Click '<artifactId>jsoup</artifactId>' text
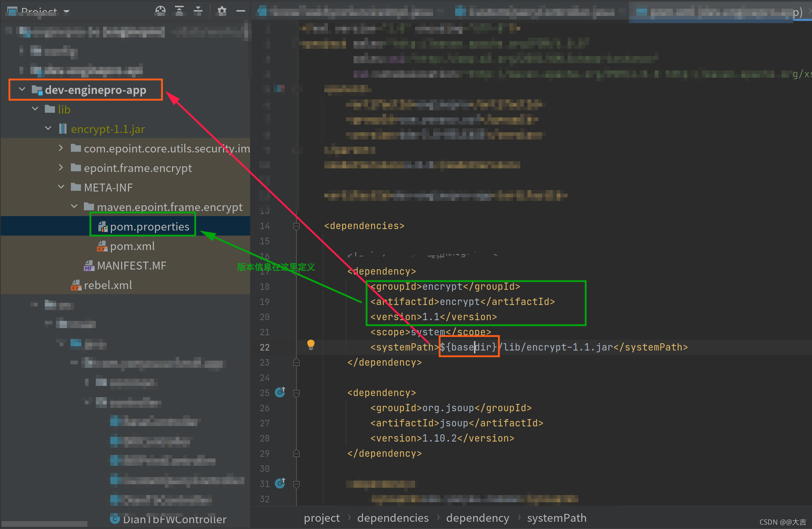812x529 pixels. pyautogui.click(x=457, y=423)
